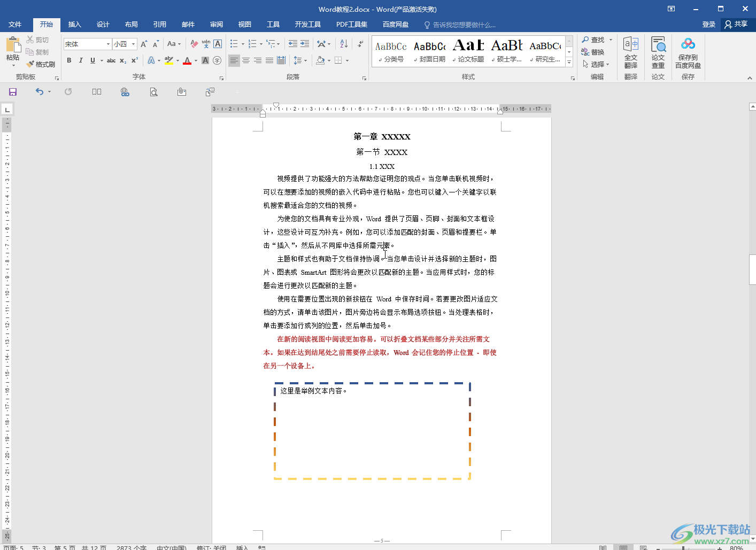756x550 pixels.
Task: Expand the Styles gallery more arrow
Action: click(x=569, y=63)
